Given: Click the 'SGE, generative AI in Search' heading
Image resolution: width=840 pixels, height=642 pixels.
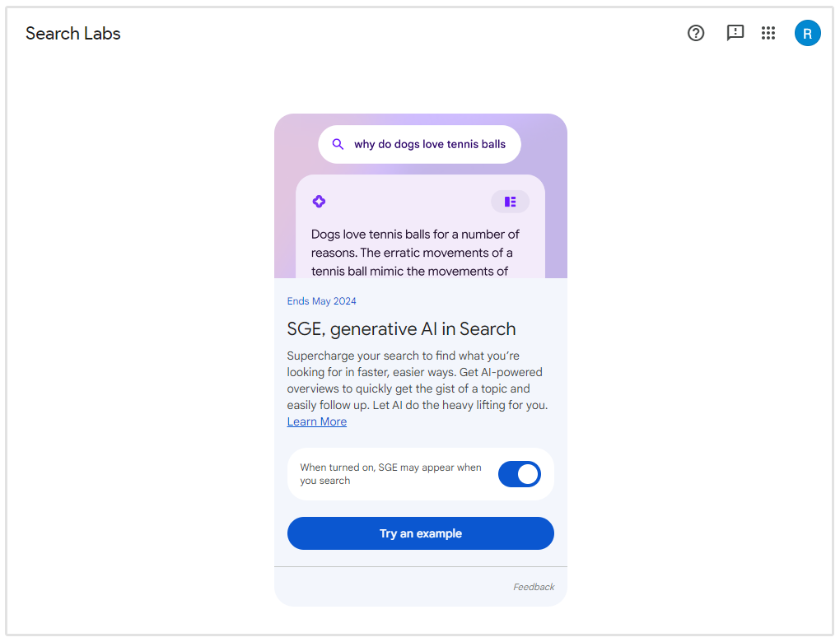Looking at the screenshot, I should [x=401, y=329].
